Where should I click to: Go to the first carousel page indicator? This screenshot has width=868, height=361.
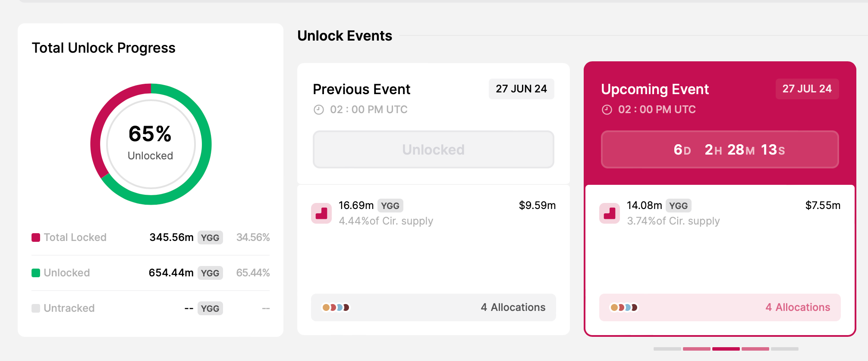(x=667, y=348)
